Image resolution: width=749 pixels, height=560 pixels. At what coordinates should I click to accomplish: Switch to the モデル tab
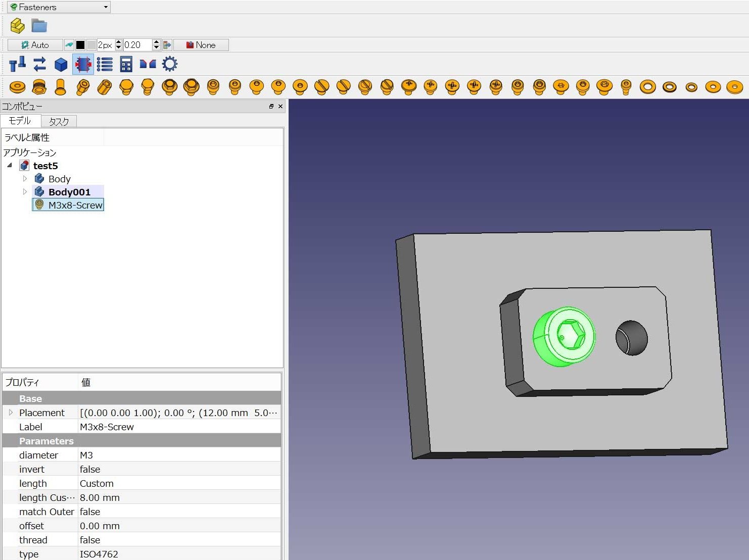pyautogui.click(x=20, y=121)
